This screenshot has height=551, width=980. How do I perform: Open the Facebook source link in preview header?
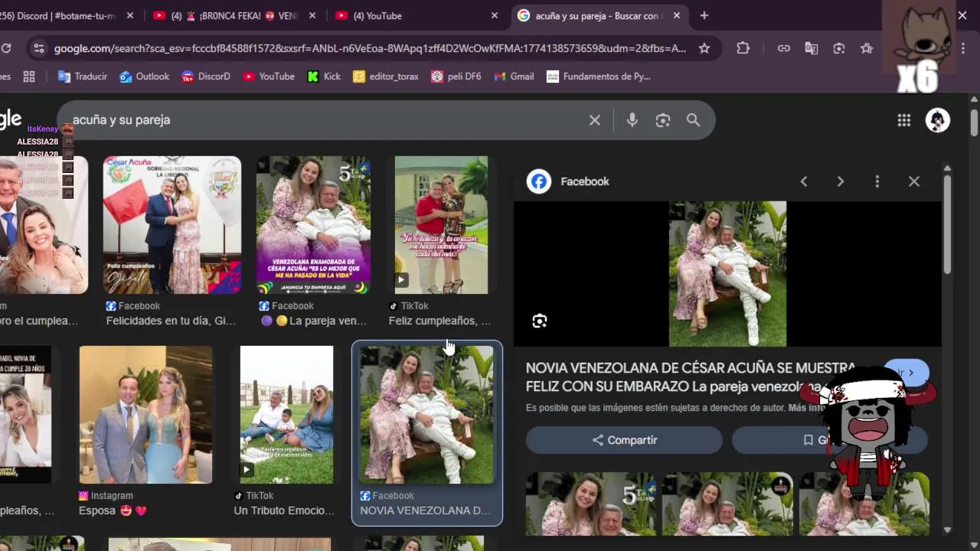coord(568,181)
